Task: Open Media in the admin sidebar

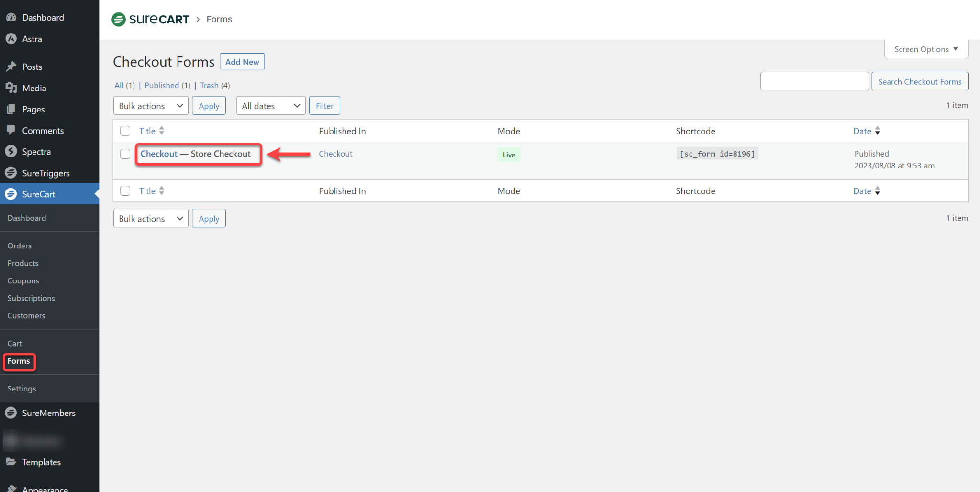Action: click(34, 88)
